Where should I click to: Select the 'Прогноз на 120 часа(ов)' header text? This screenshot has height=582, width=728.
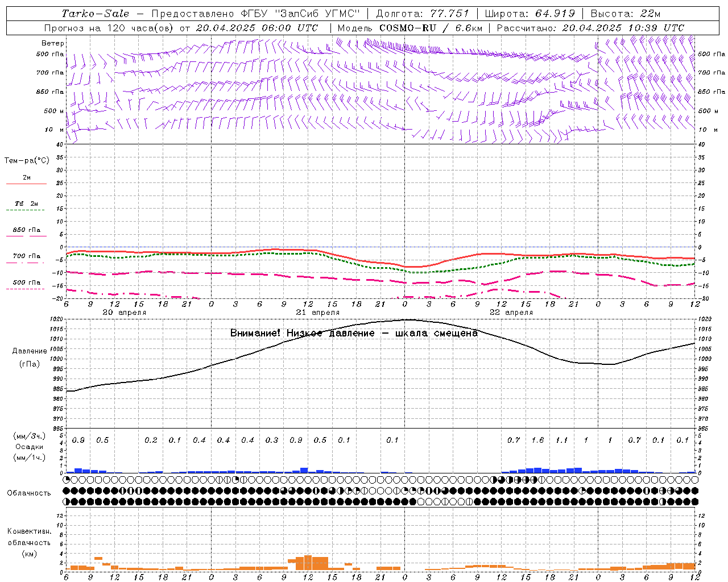tap(110, 28)
